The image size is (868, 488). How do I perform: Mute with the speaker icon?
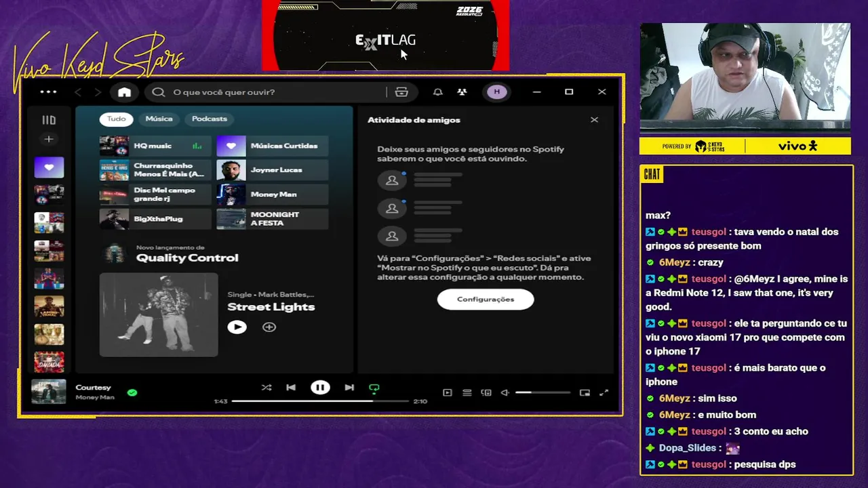[505, 392]
